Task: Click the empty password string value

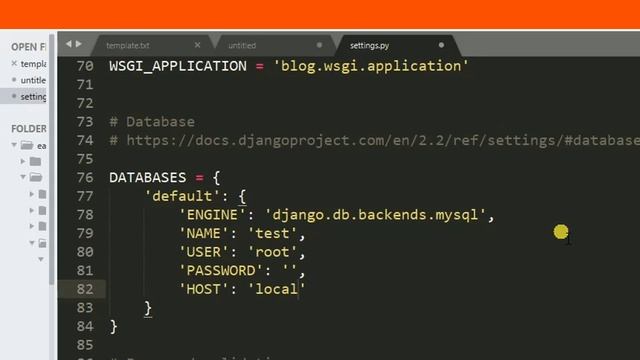Action: coord(290,270)
